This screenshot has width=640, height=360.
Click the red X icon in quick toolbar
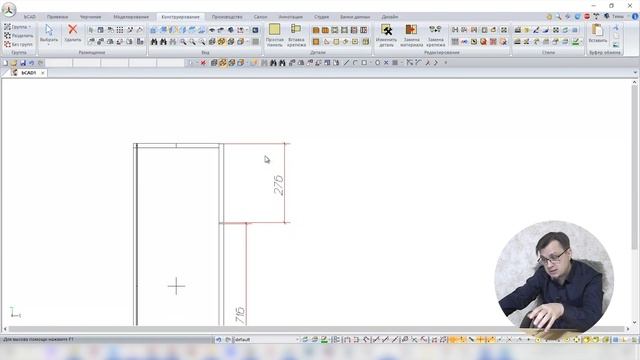click(203, 63)
